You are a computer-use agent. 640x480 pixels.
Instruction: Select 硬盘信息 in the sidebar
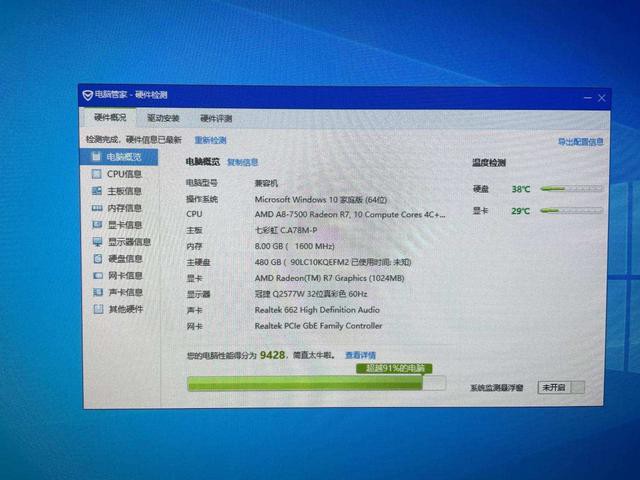click(125, 259)
